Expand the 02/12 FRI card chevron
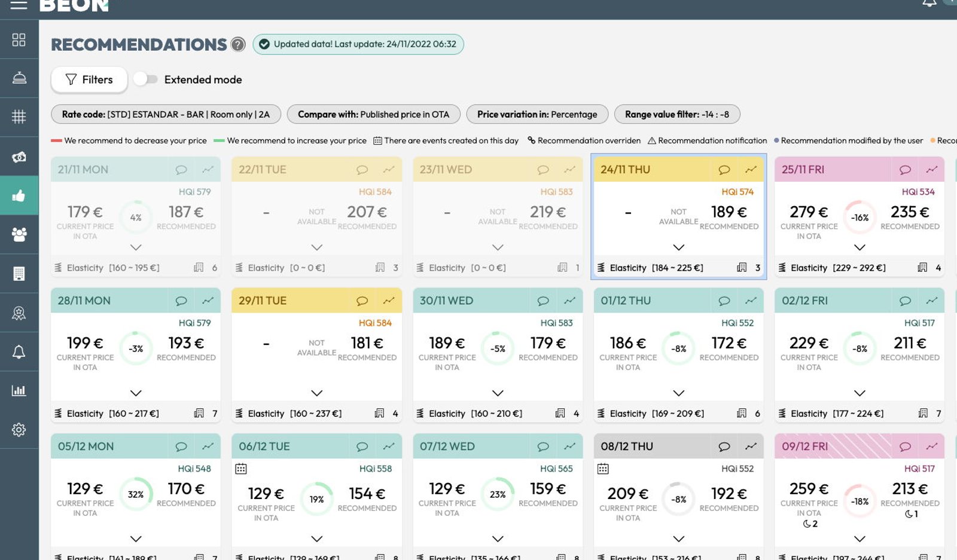This screenshot has height=560, width=957. click(x=860, y=393)
